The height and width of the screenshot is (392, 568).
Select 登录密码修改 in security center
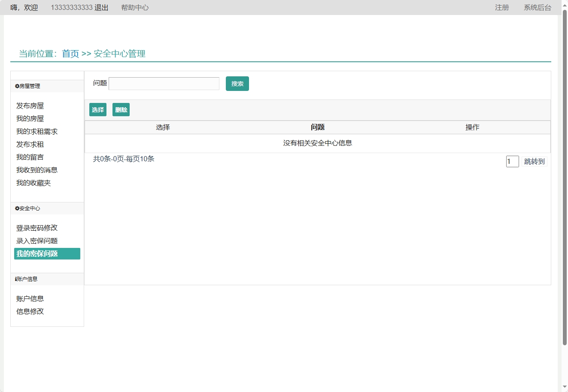click(x=37, y=228)
